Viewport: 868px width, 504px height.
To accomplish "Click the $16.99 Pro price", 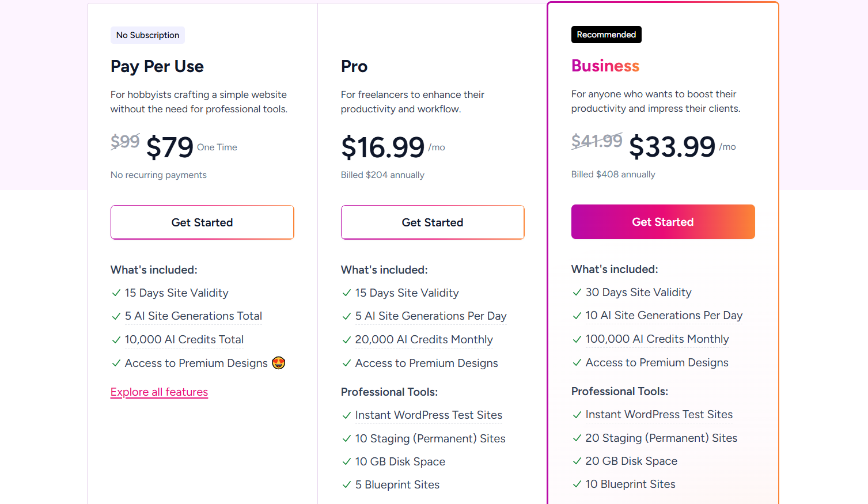I will click(x=383, y=147).
